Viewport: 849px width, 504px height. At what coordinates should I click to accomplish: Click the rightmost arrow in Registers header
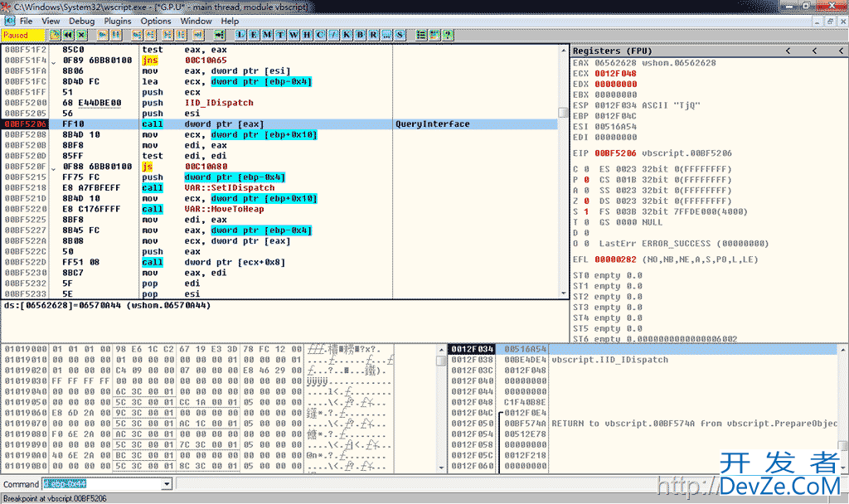pos(841,51)
